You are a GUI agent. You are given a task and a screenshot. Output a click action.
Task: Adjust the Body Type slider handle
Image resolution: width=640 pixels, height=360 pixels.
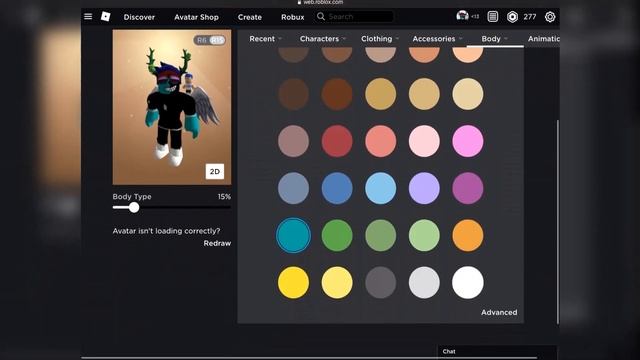click(134, 207)
